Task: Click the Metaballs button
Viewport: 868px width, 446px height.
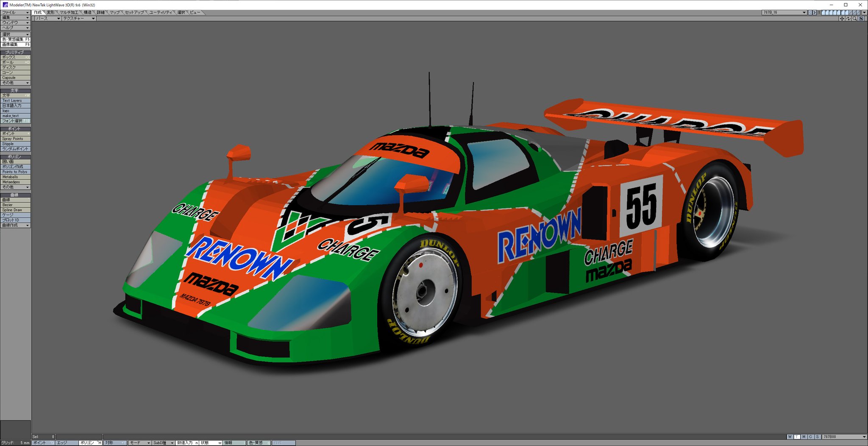Action: point(15,177)
